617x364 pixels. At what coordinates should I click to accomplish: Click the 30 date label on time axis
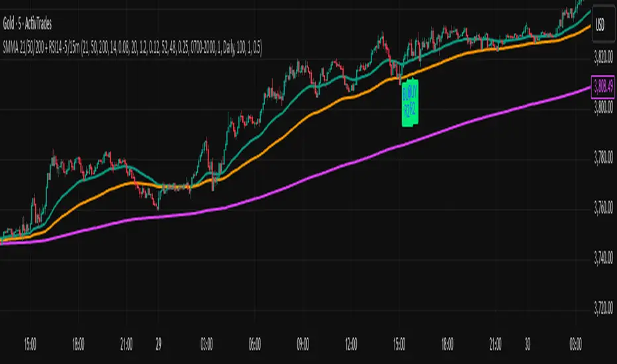[527, 345]
